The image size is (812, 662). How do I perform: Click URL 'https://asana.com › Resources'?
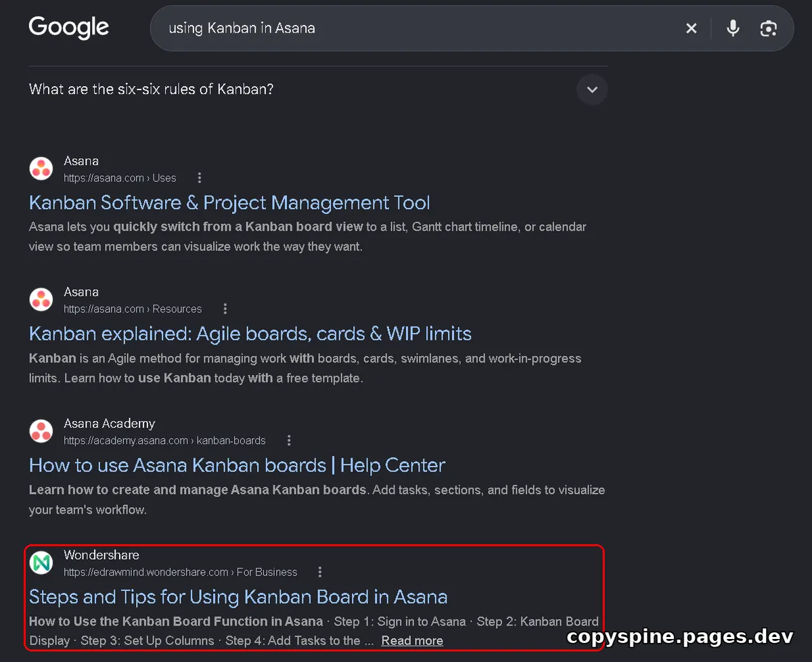click(x=133, y=309)
